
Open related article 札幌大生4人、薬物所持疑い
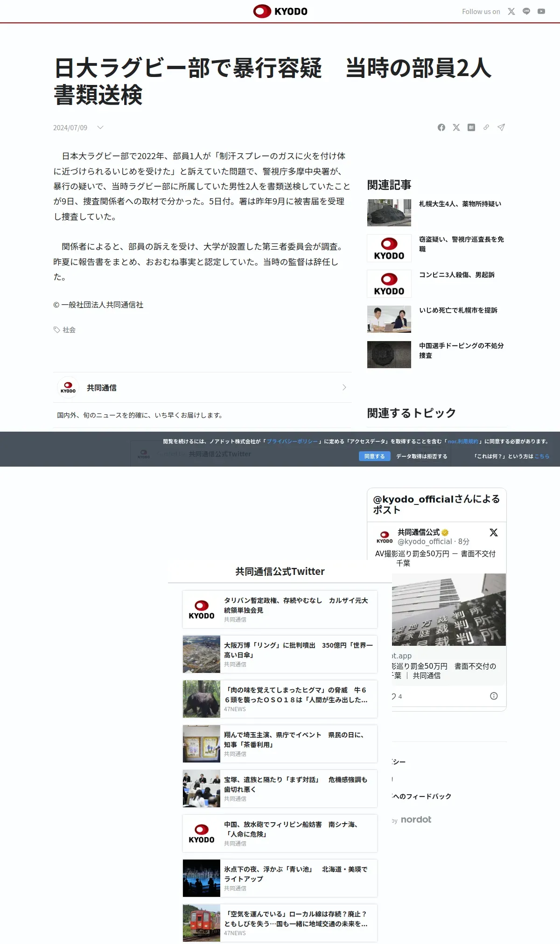click(x=460, y=204)
